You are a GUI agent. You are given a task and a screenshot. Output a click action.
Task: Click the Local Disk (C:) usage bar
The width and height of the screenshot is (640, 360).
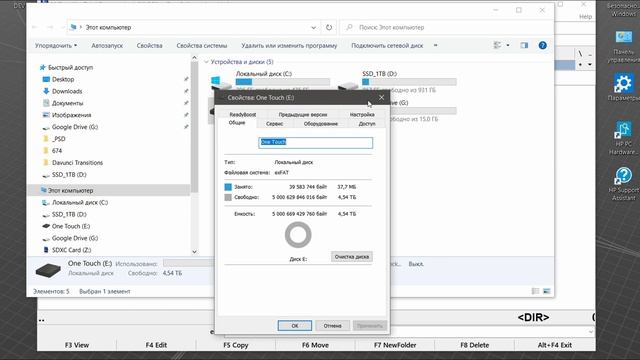(x=282, y=82)
